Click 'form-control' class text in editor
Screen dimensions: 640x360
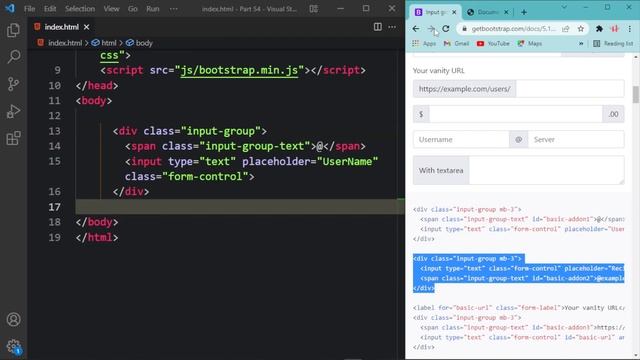(x=205, y=176)
